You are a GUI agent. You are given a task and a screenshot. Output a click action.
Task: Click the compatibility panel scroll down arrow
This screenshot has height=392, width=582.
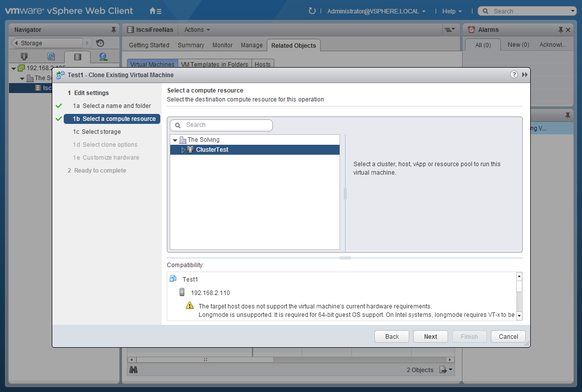coord(519,315)
